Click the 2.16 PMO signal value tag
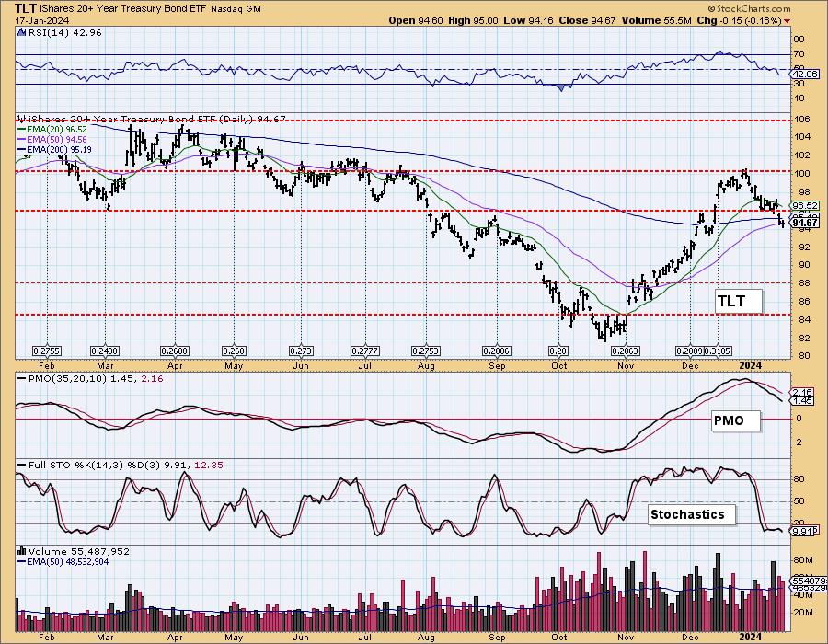The width and height of the screenshot is (828, 644). (x=802, y=392)
